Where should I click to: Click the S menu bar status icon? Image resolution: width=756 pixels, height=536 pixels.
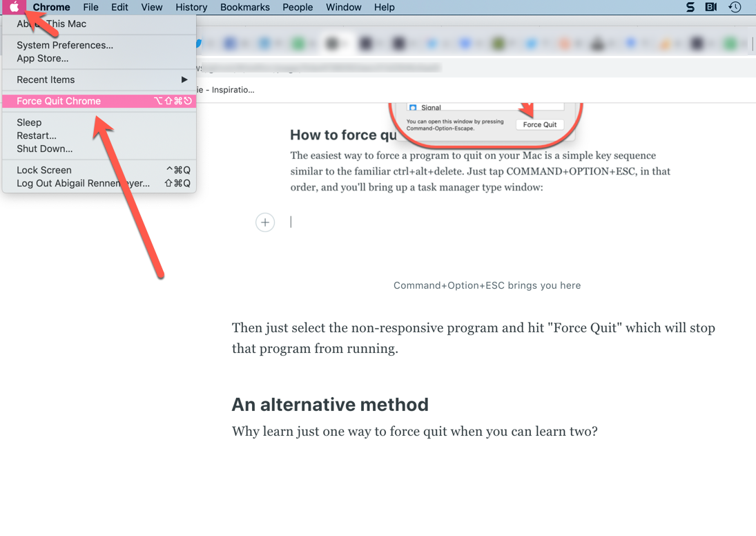690,7
